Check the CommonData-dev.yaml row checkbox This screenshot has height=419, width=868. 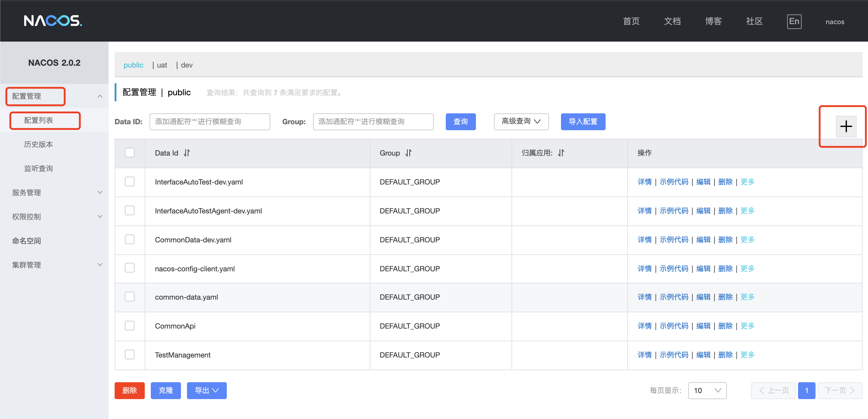coord(130,239)
